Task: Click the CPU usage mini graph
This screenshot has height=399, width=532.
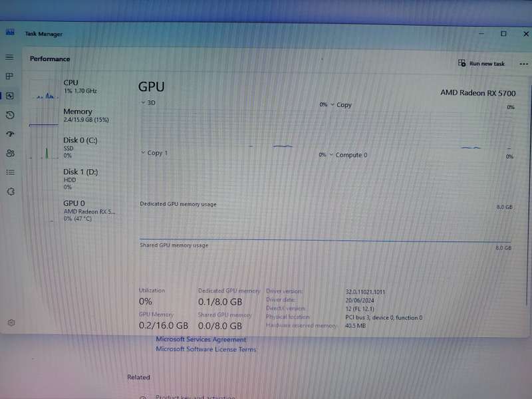Action: point(44,90)
